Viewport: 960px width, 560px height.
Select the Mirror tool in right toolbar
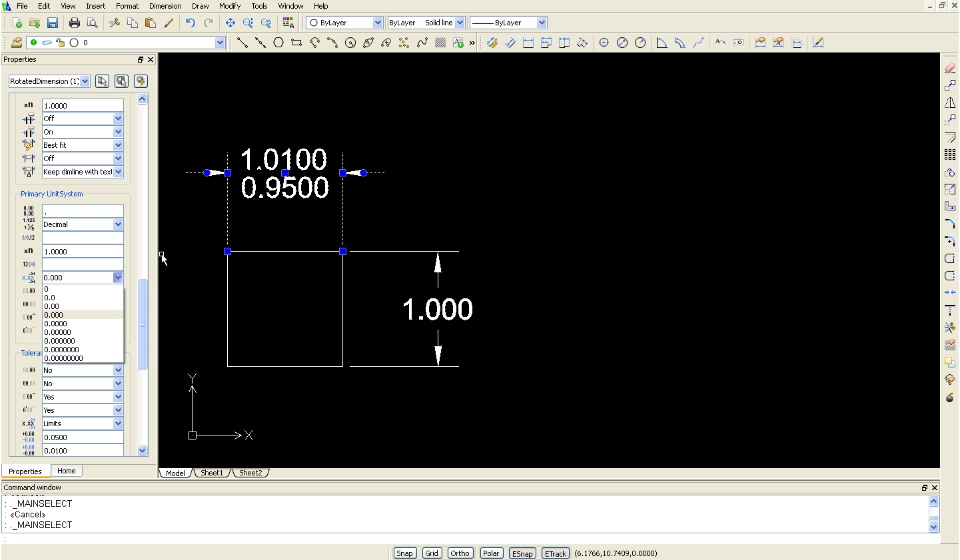click(950, 102)
